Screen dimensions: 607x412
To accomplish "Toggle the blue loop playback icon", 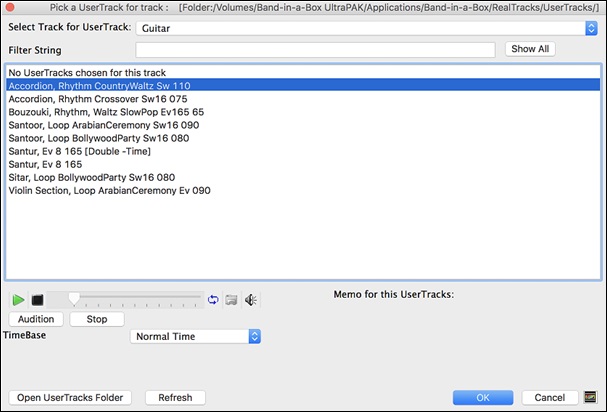I will pos(212,299).
